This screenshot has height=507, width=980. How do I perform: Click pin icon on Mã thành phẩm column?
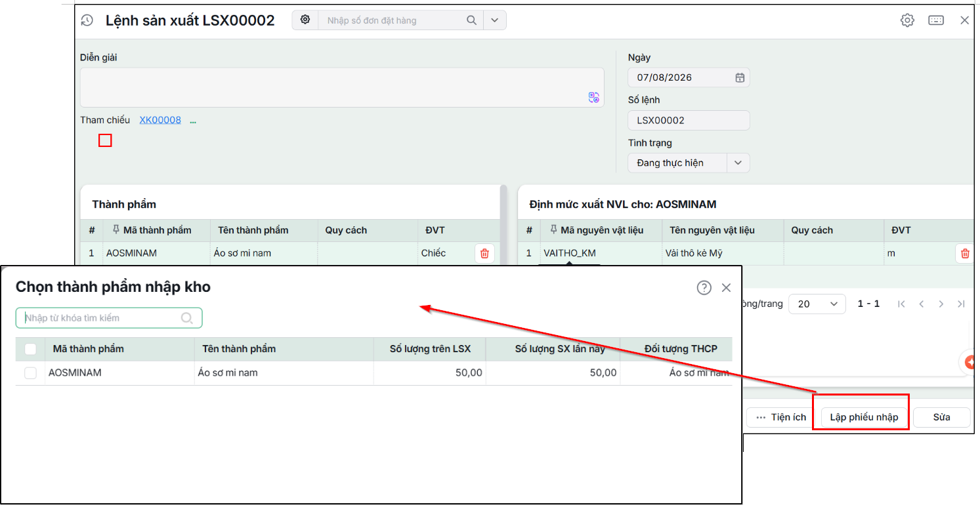point(116,230)
